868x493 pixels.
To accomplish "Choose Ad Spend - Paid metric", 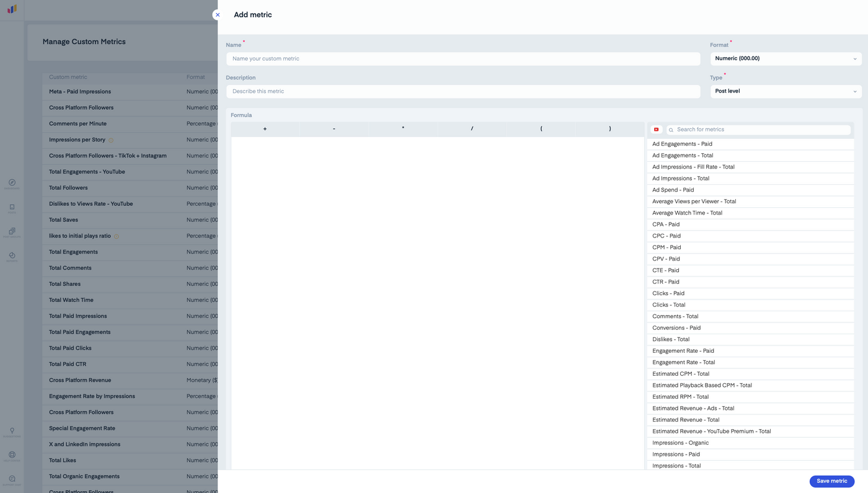I will coord(750,190).
